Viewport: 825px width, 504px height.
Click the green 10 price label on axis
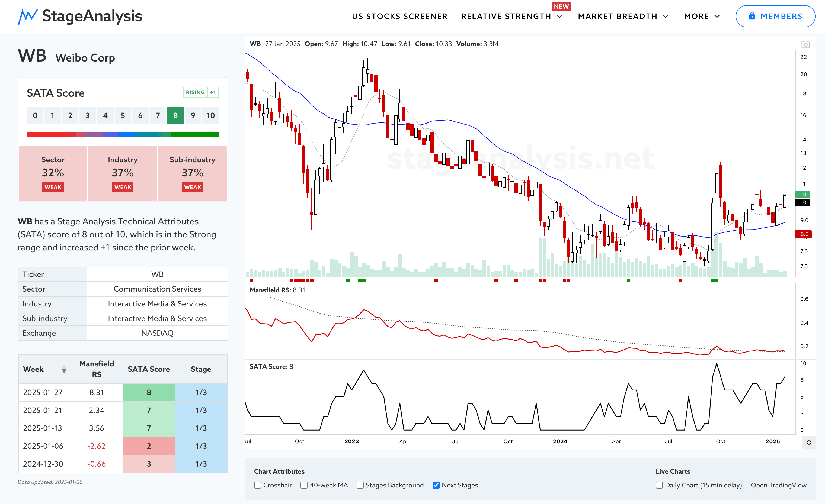click(802, 194)
